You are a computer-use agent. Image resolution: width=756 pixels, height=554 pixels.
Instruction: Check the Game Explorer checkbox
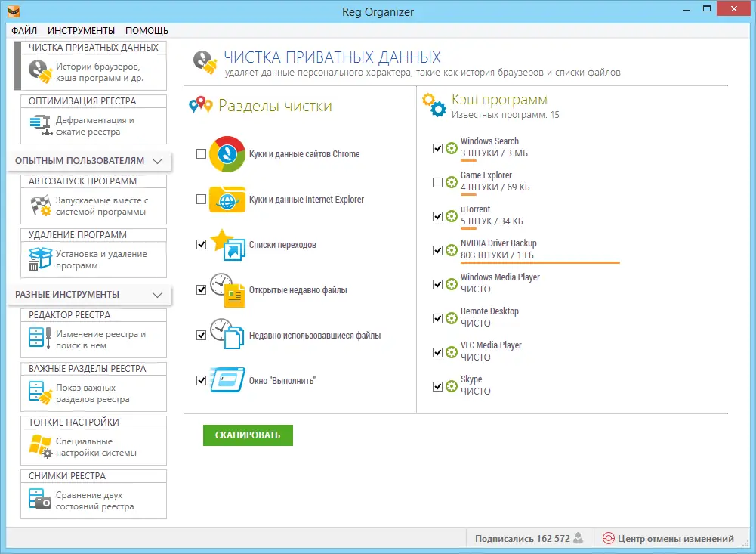pyautogui.click(x=438, y=182)
